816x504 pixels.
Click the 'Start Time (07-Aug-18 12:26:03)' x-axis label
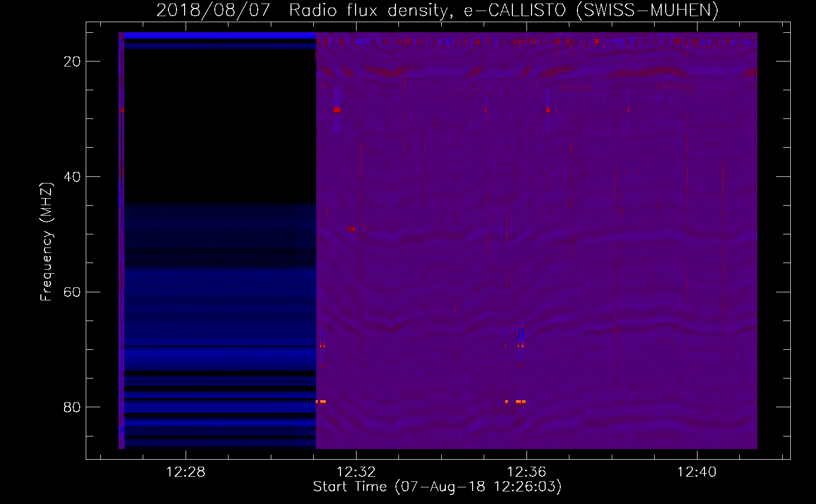pyautogui.click(x=437, y=487)
